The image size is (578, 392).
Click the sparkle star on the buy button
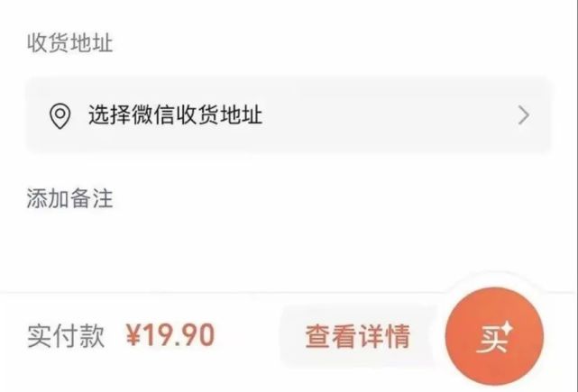507,328
